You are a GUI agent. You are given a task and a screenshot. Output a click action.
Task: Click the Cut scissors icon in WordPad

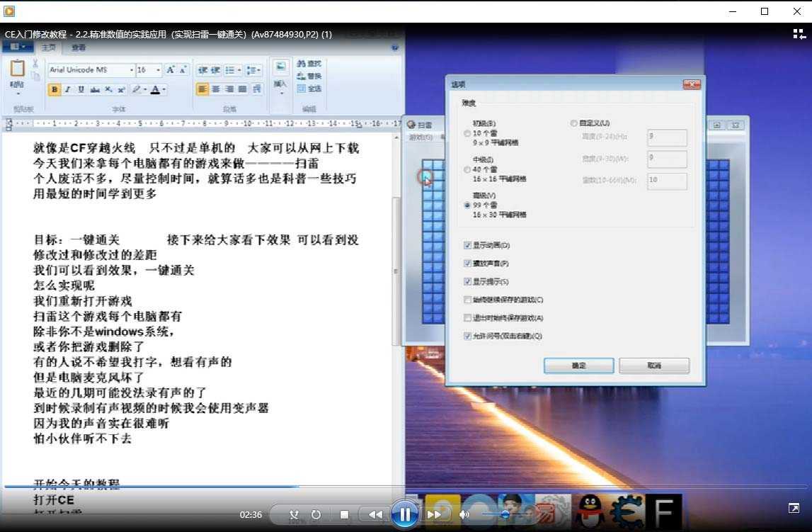35,64
